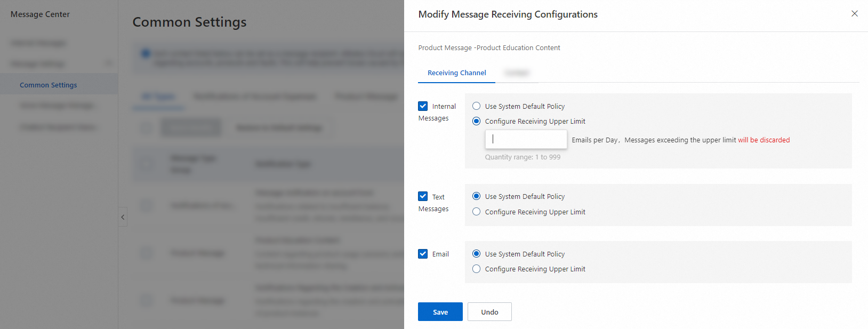Viewport: 868px width, 329px height.
Task: Select Configure Receiving Upper Limit for Internal Messages
Action: (477, 121)
